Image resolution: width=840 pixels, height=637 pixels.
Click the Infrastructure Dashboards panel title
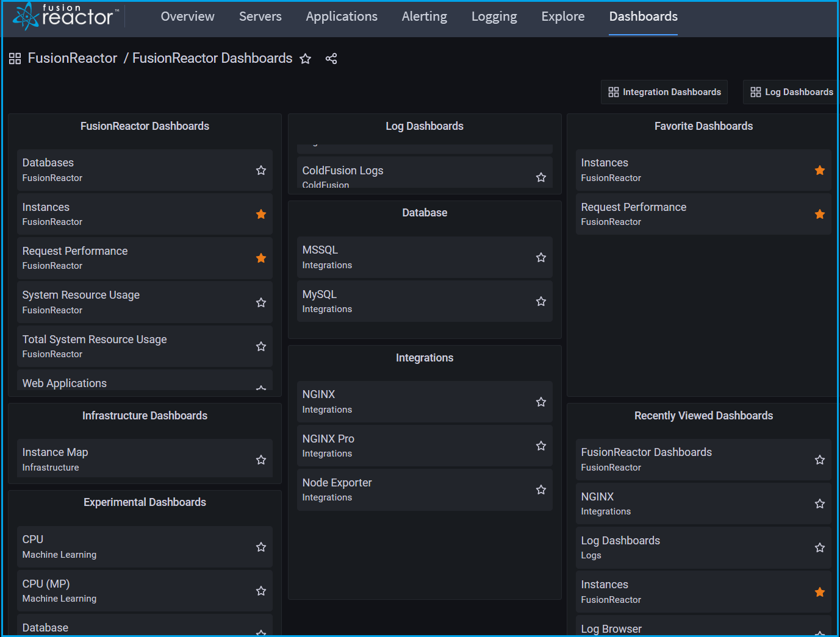point(145,416)
